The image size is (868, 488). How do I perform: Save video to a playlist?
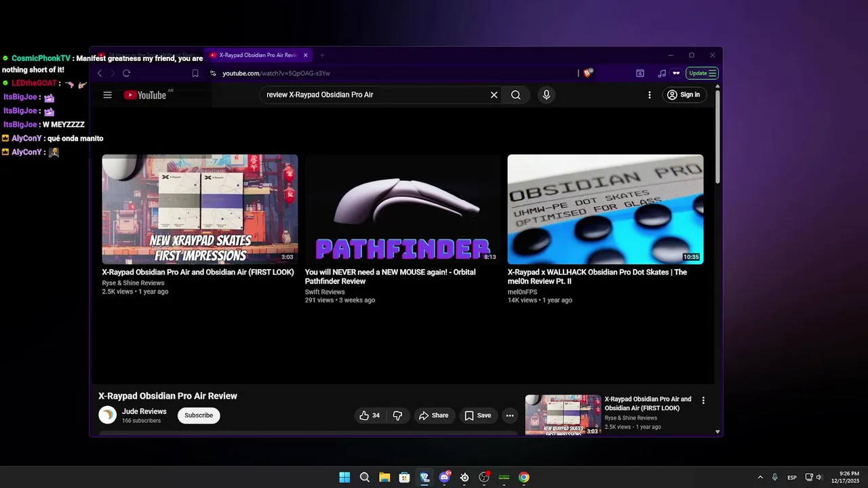(x=477, y=415)
